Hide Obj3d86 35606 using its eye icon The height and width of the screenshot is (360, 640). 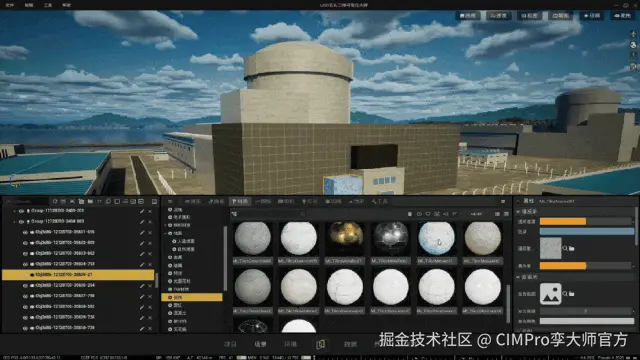click(x=25, y=286)
